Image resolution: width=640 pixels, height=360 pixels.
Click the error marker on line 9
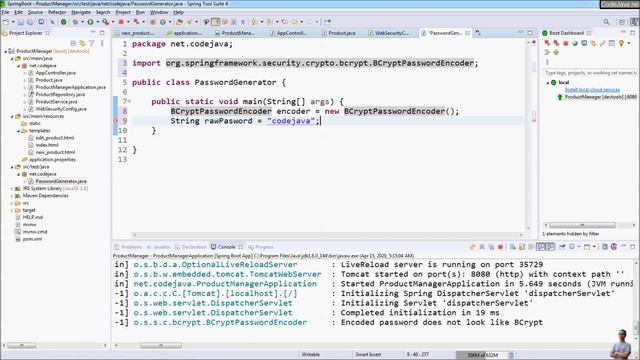(115, 121)
